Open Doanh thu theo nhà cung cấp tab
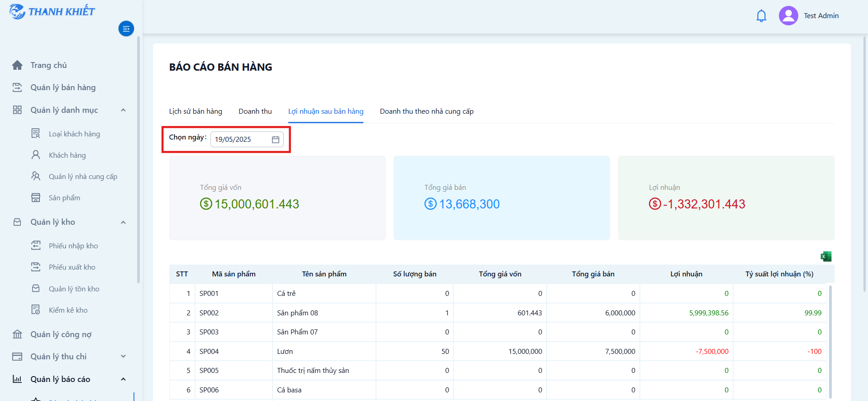868x401 pixels. [x=427, y=111]
